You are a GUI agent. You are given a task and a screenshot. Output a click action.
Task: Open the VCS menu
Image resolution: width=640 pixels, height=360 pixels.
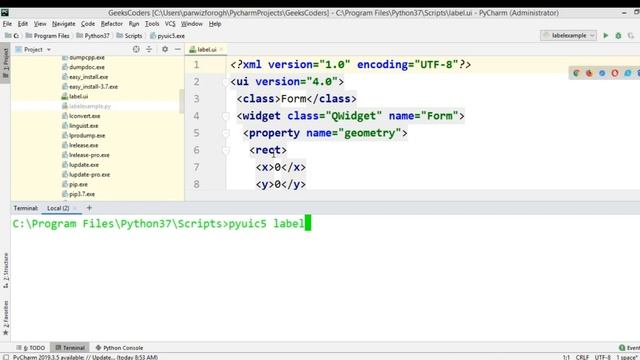(170, 24)
